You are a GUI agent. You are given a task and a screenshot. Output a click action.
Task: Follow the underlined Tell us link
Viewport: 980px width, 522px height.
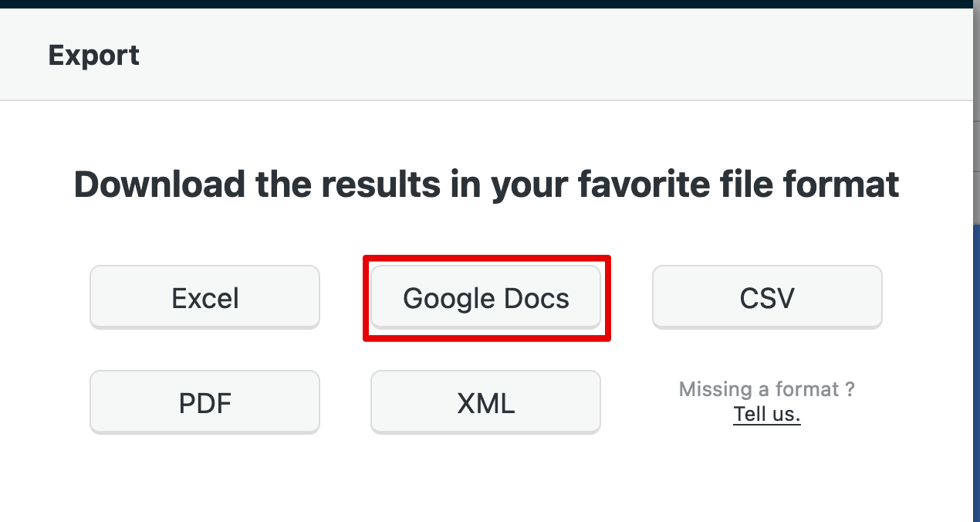tap(767, 414)
